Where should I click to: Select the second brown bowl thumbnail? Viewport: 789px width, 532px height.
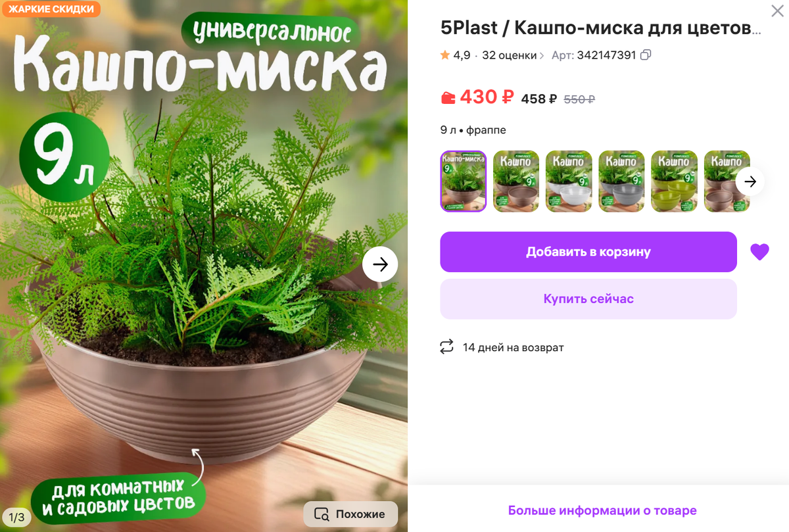[x=516, y=181]
